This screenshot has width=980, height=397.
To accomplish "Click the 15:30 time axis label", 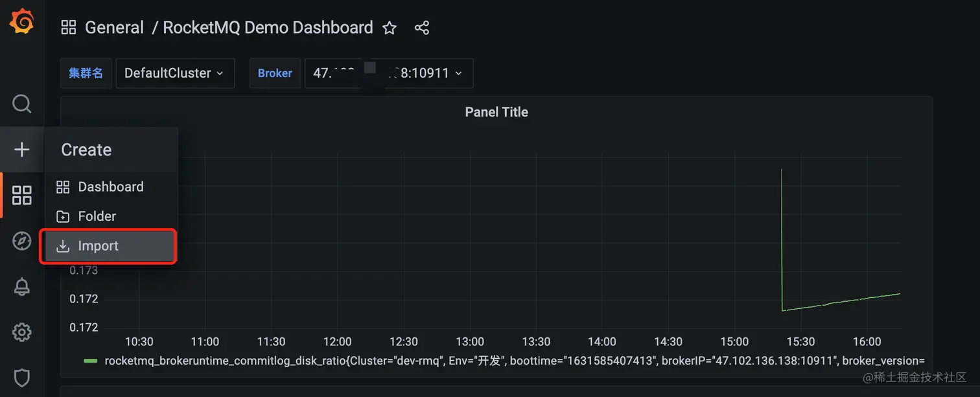I will [x=800, y=341].
